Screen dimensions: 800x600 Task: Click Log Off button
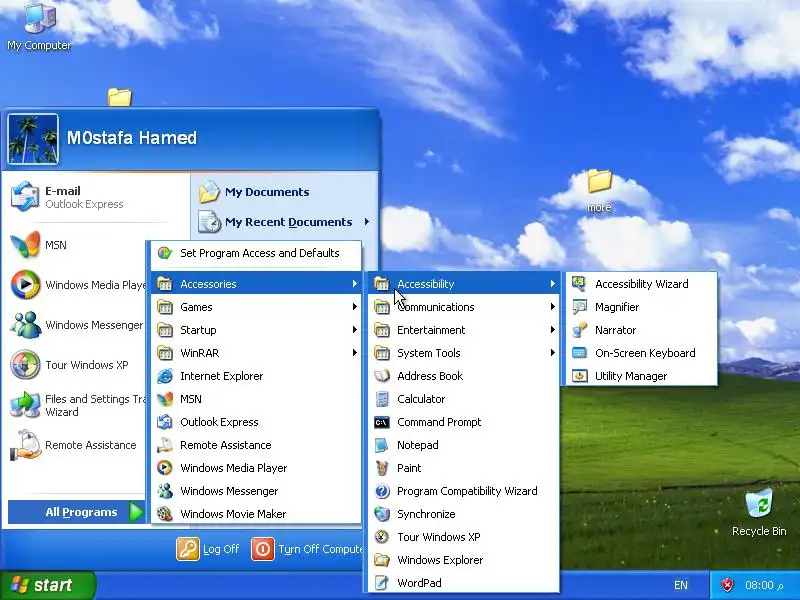point(208,549)
